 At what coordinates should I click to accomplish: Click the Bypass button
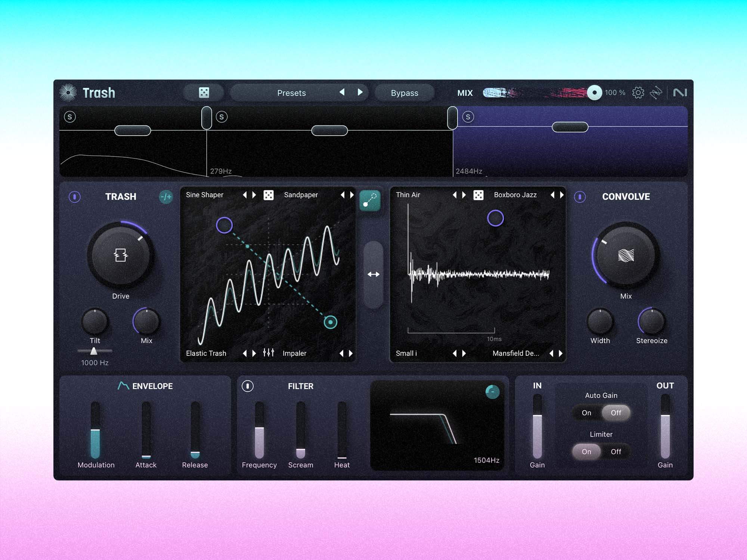coord(404,93)
